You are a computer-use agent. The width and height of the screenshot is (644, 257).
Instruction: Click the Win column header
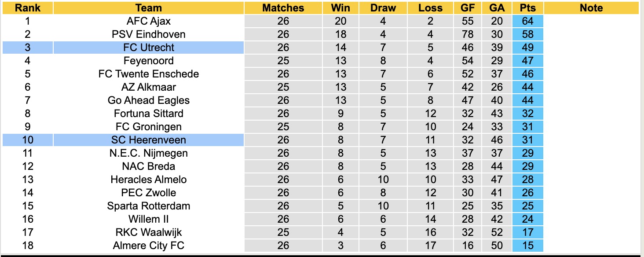pos(340,8)
